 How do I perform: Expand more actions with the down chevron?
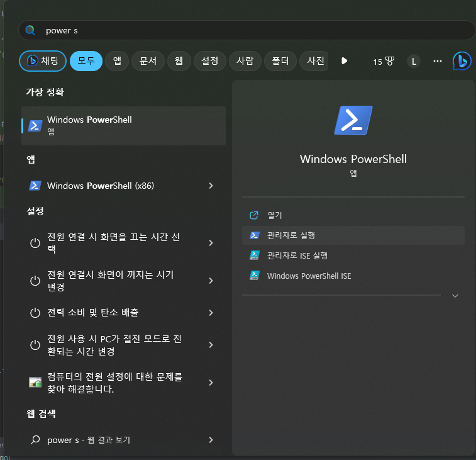click(x=455, y=296)
